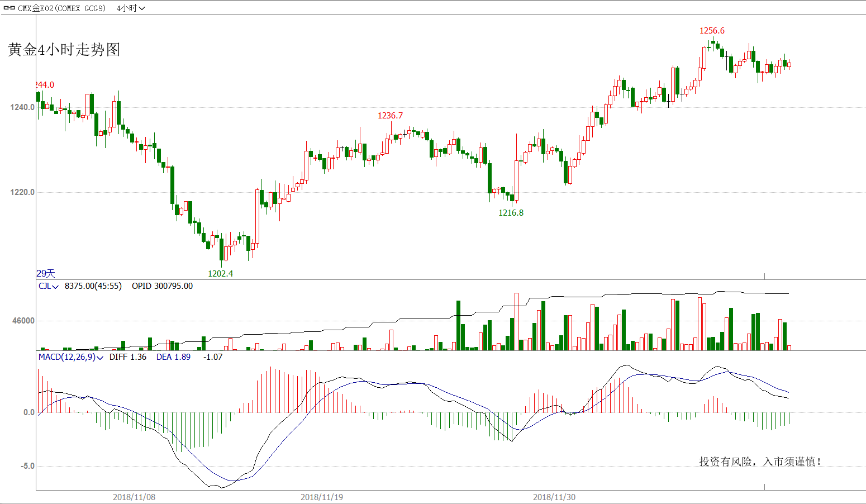The width and height of the screenshot is (866, 504).
Task: Click the 1216.8 low price label
Action: (511, 213)
